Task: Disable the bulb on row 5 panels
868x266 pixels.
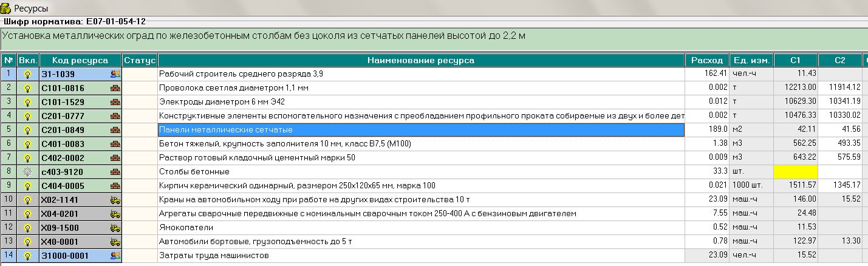Action: (27, 130)
